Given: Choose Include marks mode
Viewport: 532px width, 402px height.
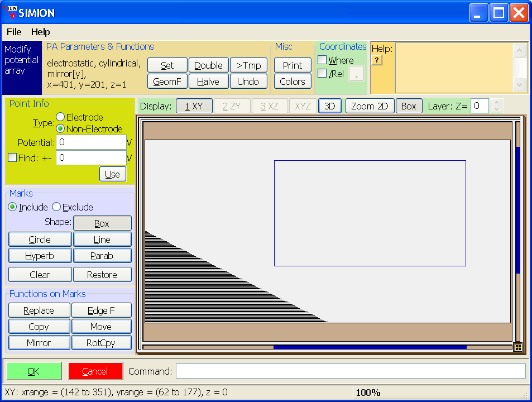Looking at the screenshot, I should pos(12,207).
